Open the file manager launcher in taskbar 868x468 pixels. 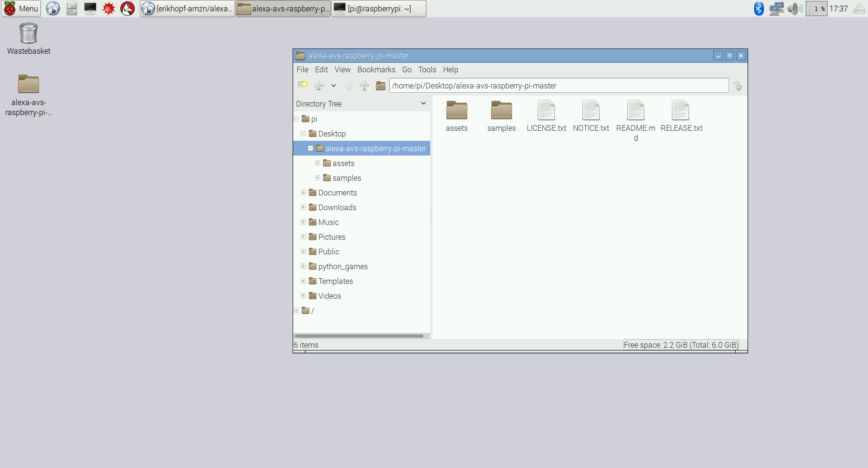72,9
